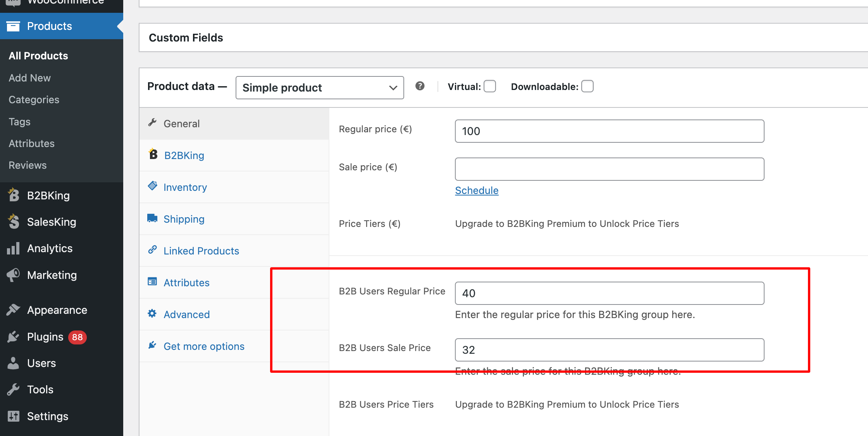Open Tags in Products submenu
This screenshot has height=436, width=868.
pyautogui.click(x=19, y=122)
